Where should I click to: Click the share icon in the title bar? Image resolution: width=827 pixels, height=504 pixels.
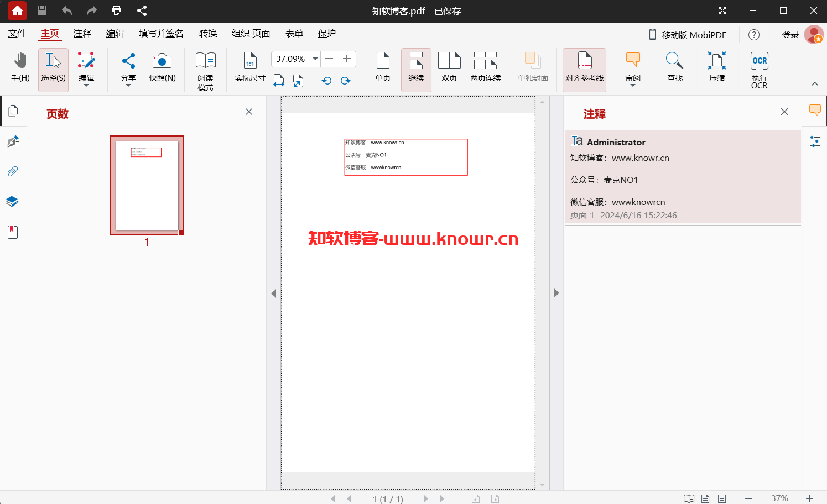(142, 11)
